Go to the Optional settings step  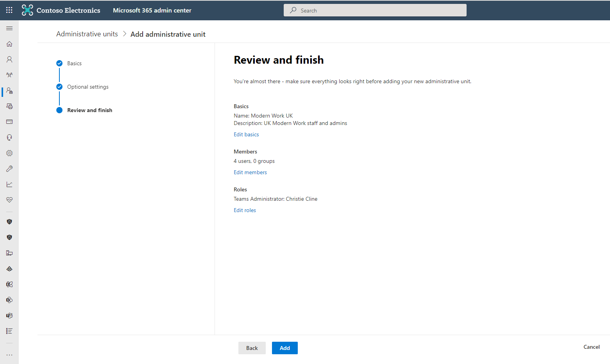[x=88, y=87]
